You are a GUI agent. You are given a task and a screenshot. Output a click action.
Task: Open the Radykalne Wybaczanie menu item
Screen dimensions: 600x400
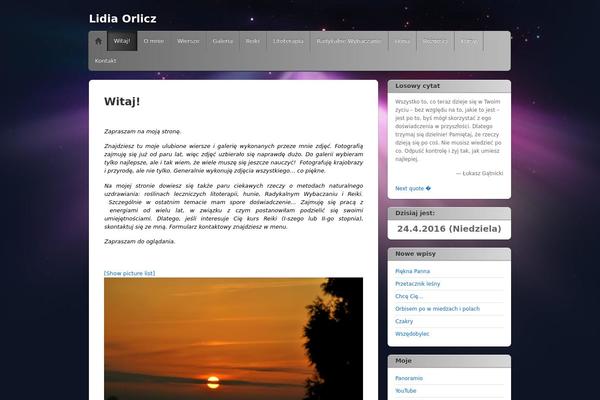tap(349, 41)
